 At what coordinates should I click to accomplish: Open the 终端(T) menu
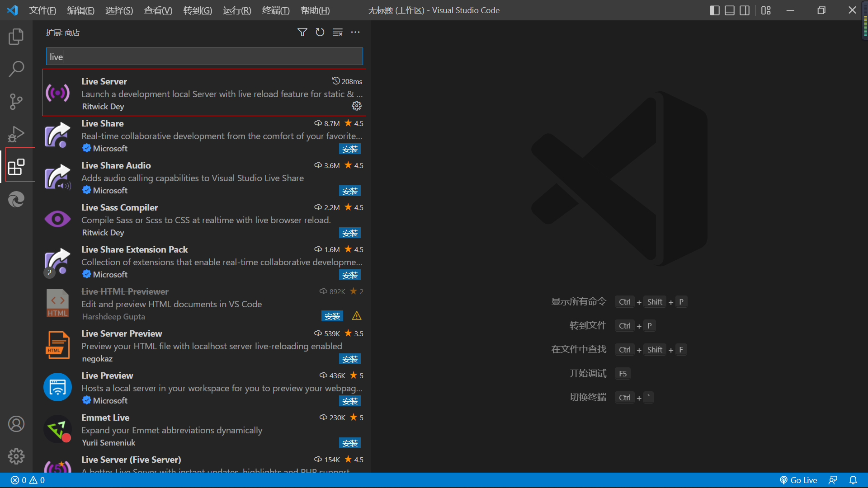[276, 10]
